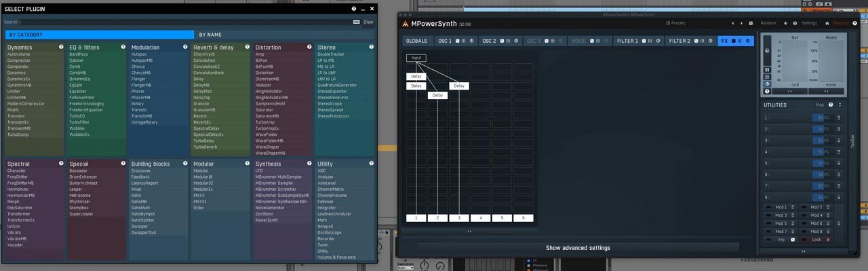
Task: Load next preset arrow in MPowerSynth
Action: click(x=741, y=23)
